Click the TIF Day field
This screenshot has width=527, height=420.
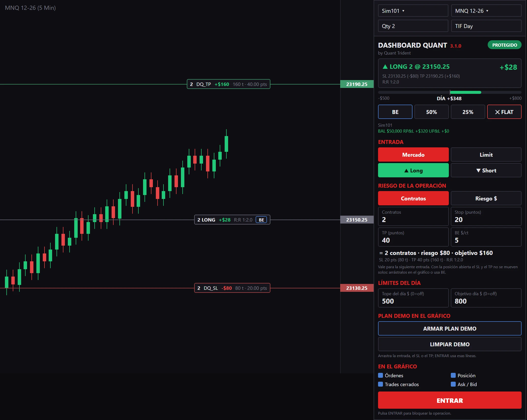[x=486, y=26]
